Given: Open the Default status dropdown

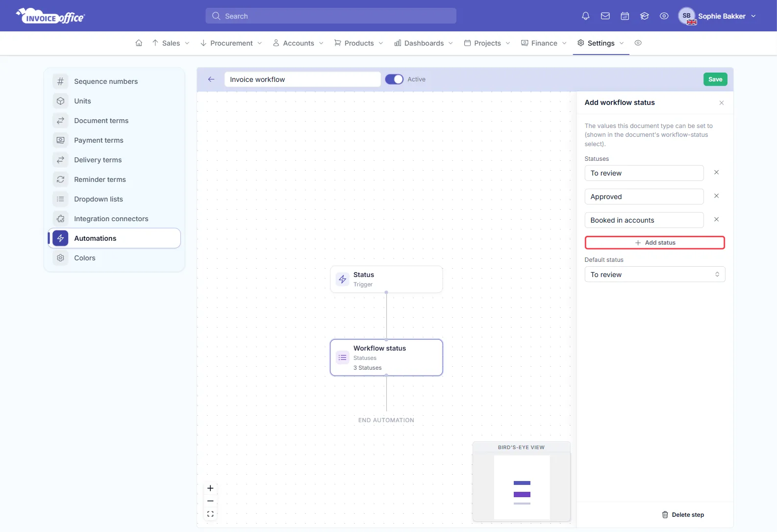Looking at the screenshot, I should (654, 275).
